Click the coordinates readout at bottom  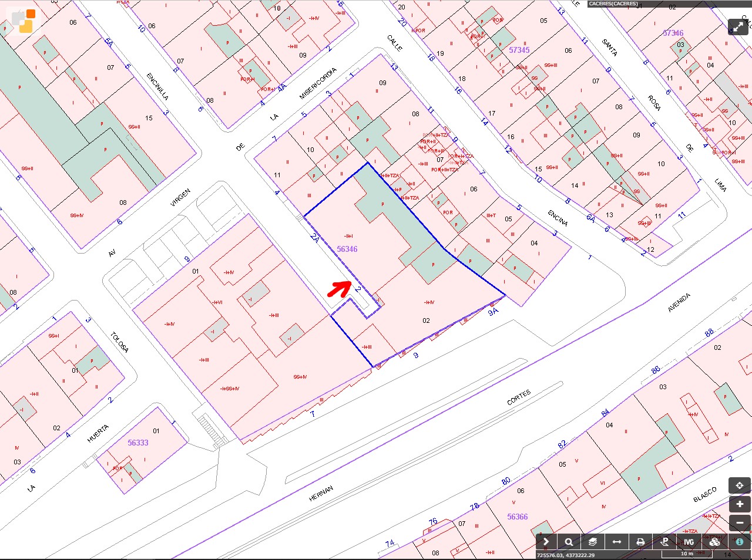565,555
